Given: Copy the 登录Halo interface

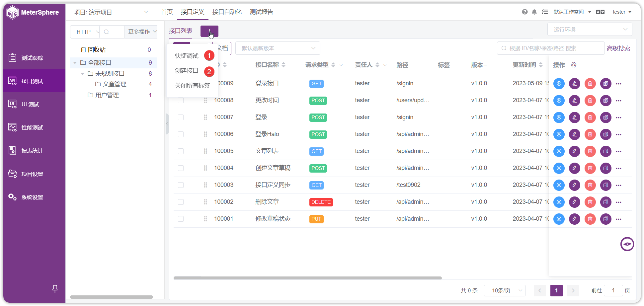Looking at the screenshot, I should 606,134.
